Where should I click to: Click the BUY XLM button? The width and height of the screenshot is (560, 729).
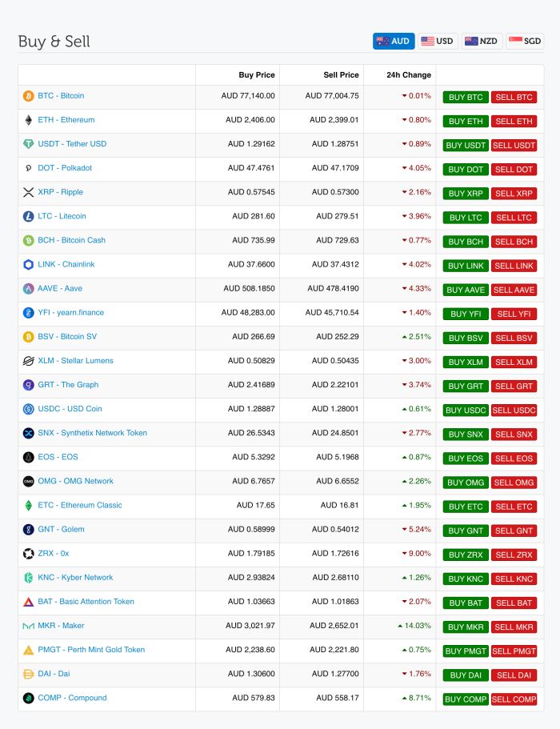point(466,362)
